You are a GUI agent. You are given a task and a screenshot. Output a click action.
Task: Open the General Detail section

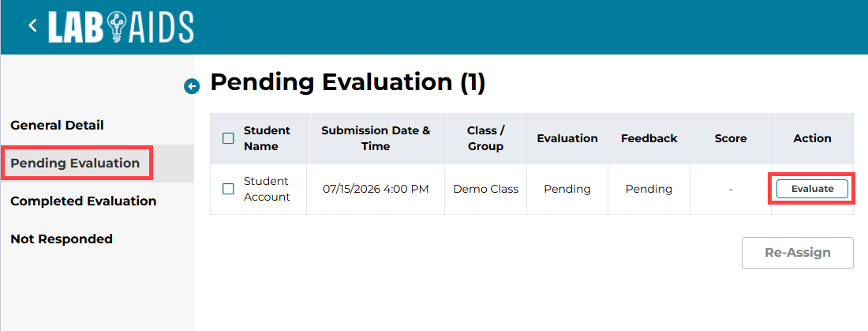[x=57, y=126]
